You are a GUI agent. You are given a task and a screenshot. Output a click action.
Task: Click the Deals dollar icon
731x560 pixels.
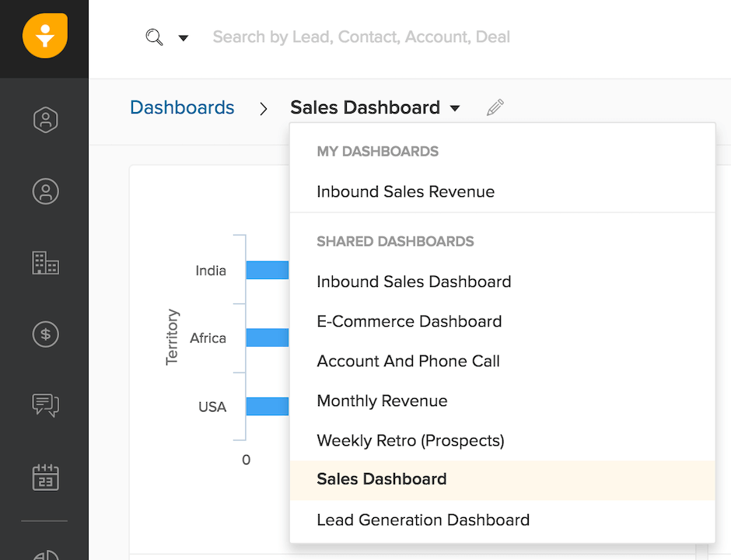pos(45,334)
